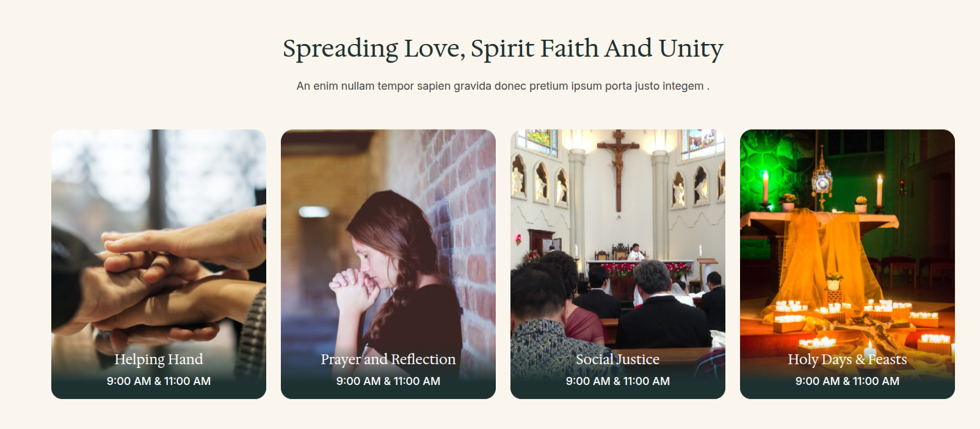Click the Prayer and Reflection title
The image size is (980, 429).
pyautogui.click(x=388, y=359)
